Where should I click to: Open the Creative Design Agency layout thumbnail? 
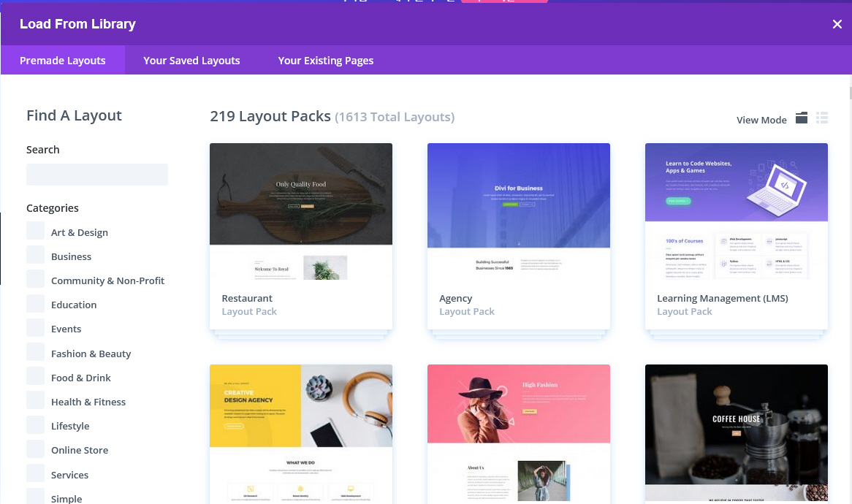click(300, 434)
